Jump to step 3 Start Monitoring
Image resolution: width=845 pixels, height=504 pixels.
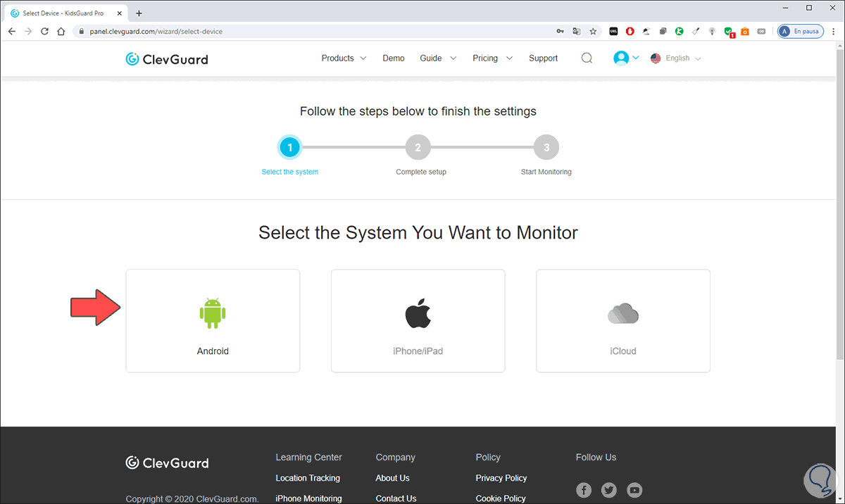tap(546, 148)
